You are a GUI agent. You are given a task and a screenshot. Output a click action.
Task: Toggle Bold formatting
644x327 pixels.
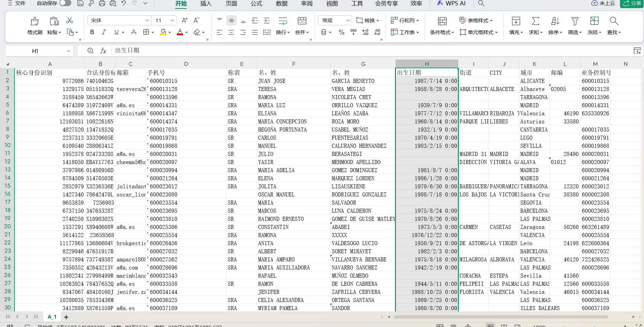(92, 32)
